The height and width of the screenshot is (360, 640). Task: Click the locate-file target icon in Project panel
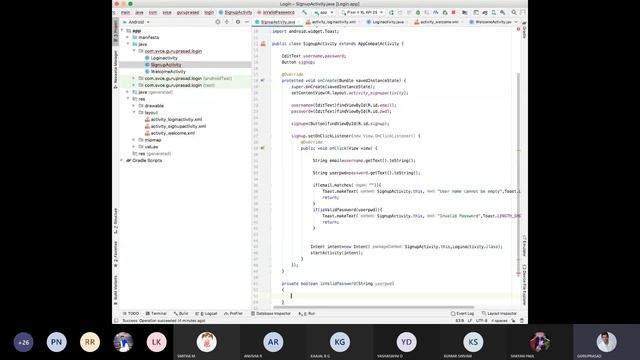coord(218,22)
